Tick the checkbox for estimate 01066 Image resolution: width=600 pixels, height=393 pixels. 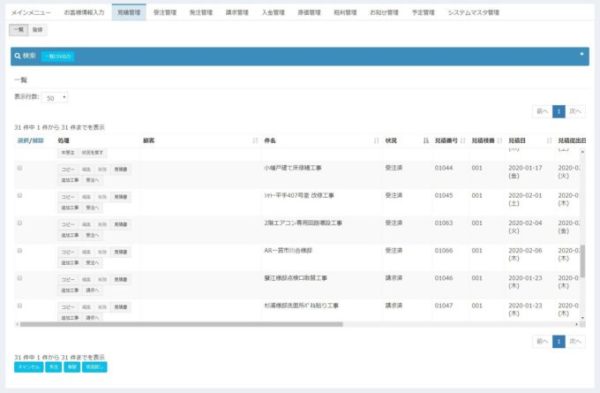pos(20,251)
